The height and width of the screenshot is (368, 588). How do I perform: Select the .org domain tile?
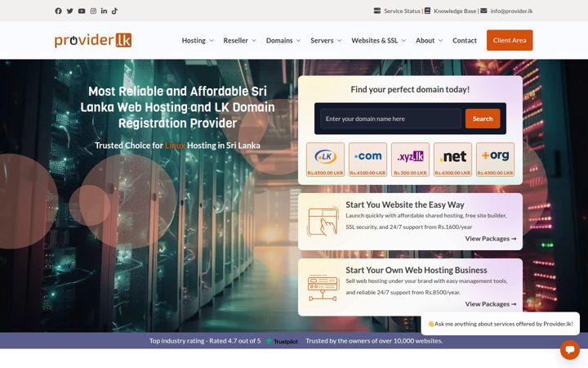pos(495,159)
